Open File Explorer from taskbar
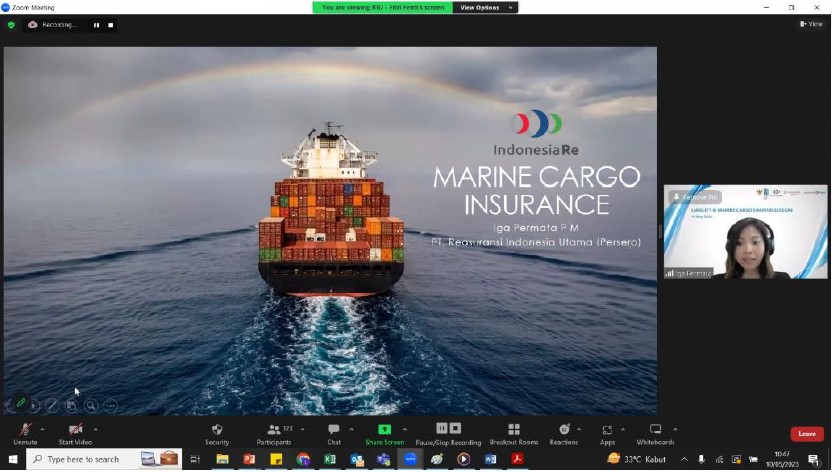The image size is (832, 472). point(222,459)
